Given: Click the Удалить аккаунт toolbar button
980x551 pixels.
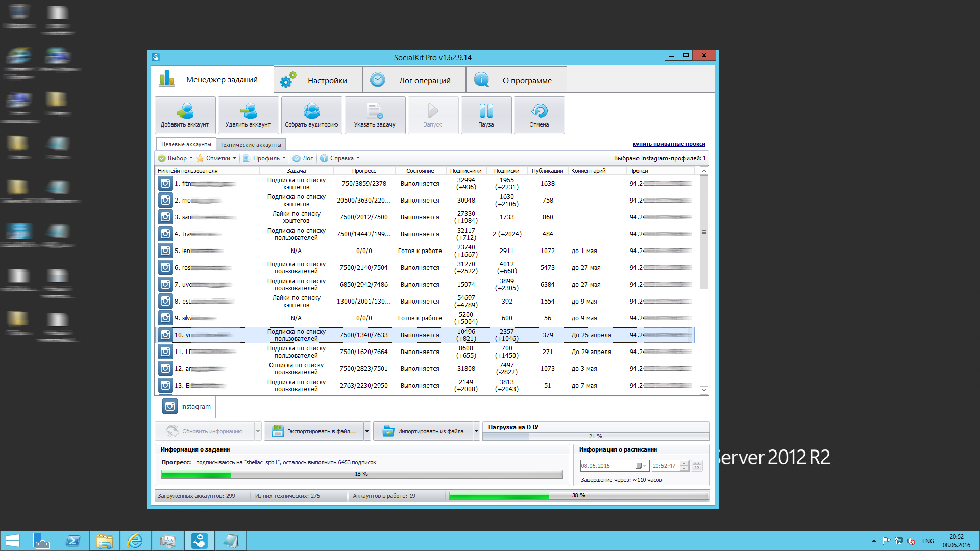Looking at the screenshot, I should 248,115.
